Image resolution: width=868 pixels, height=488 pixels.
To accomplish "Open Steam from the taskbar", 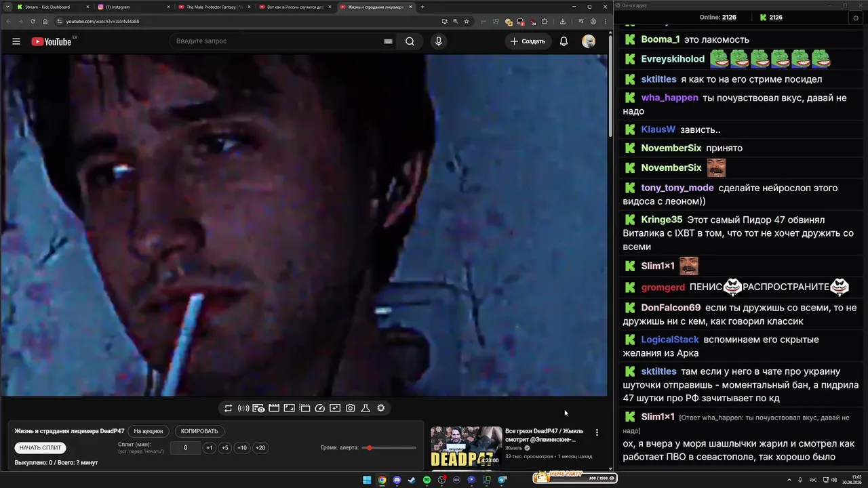I will click(x=412, y=480).
